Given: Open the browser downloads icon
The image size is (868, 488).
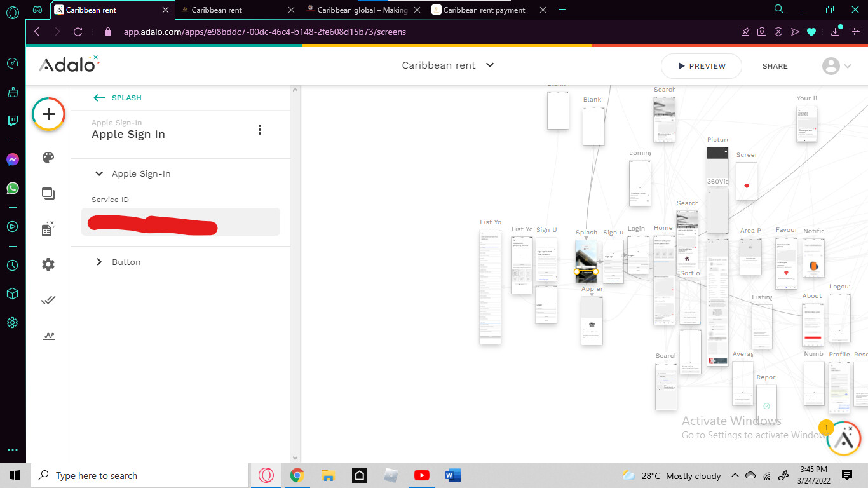Looking at the screenshot, I should coord(836,32).
